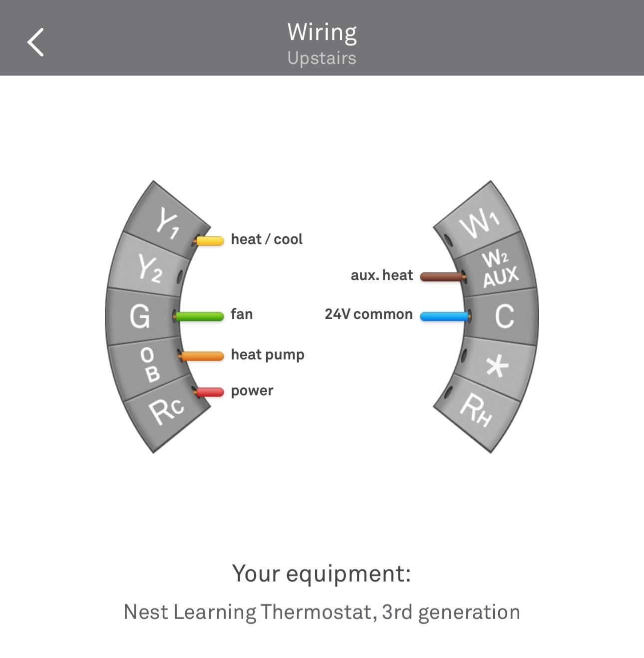Expand details for the aux. heat wire

coord(441,276)
